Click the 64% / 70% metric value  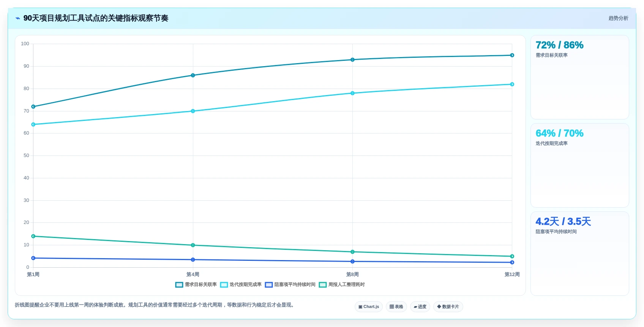[x=559, y=133]
